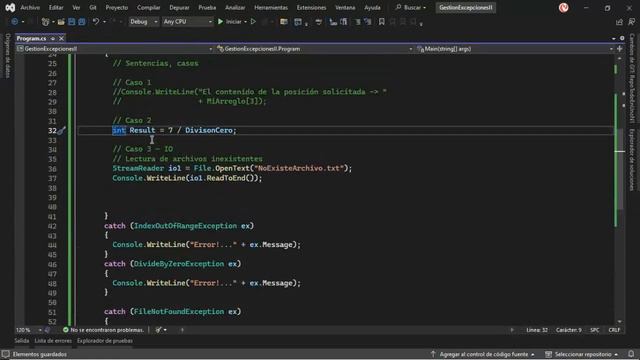Open the Extensiones menu
Image resolution: width=640 pixels, height=360 pixels.
(x=311, y=7)
